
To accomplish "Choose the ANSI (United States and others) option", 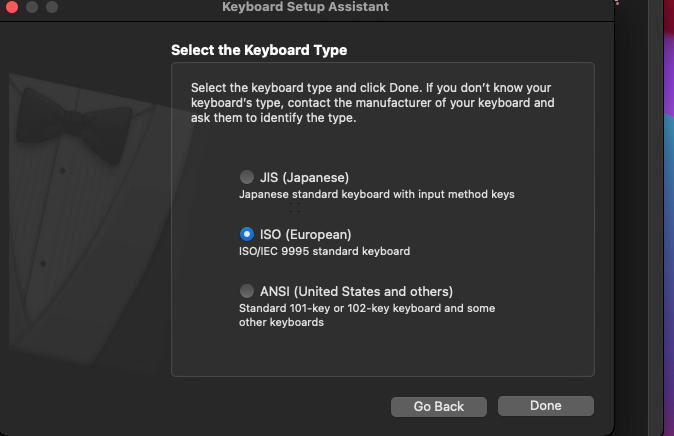I will click(x=247, y=291).
